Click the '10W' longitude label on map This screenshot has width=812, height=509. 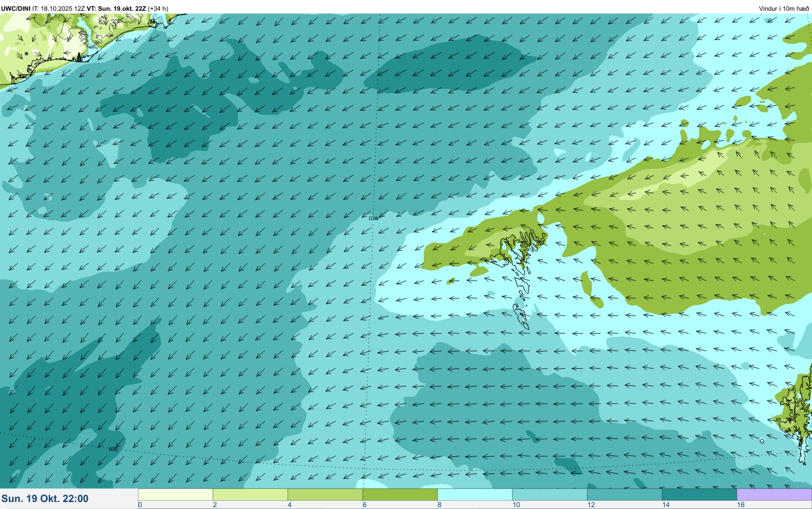coord(373,218)
